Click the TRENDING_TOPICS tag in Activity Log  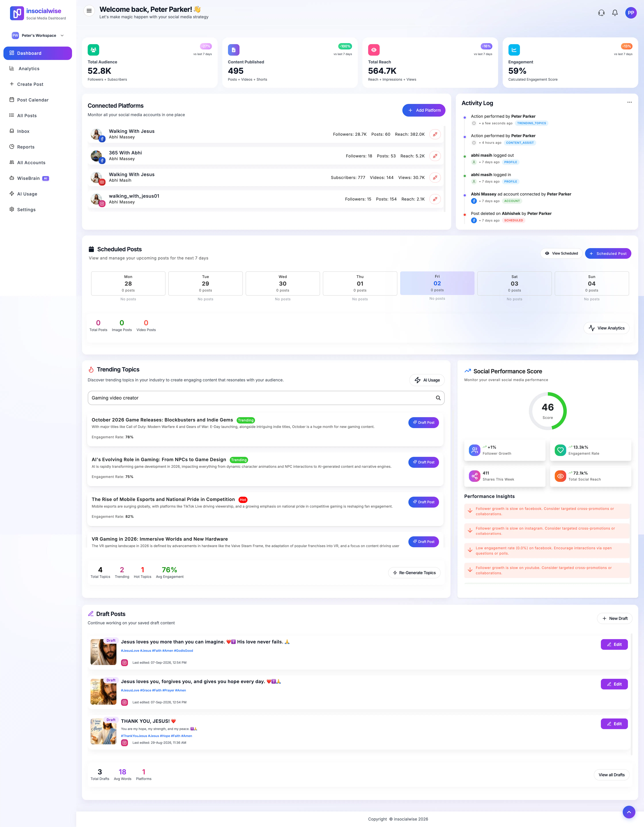click(532, 123)
